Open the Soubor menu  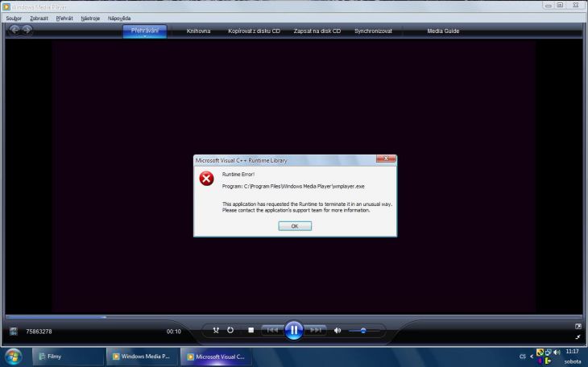(x=14, y=19)
